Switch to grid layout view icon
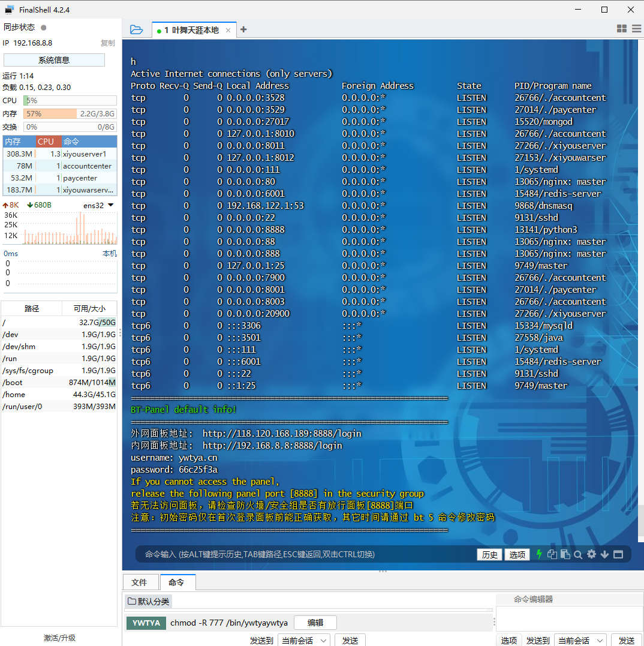 (x=622, y=28)
